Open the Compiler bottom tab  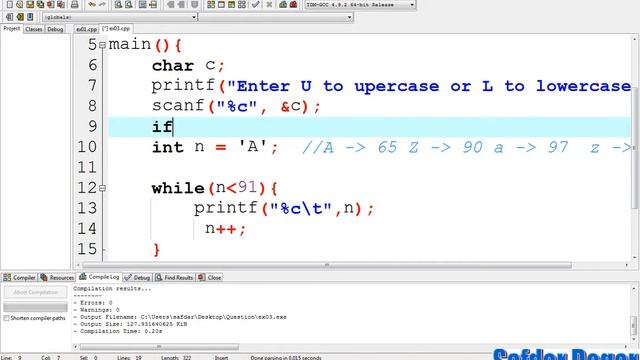19,278
